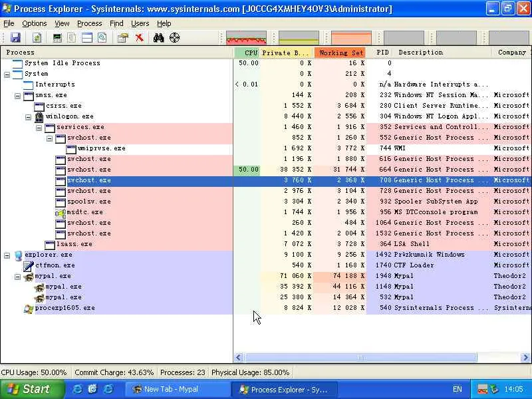Click the binoculars Find handle icon
The width and height of the screenshot is (532, 399).
158,38
